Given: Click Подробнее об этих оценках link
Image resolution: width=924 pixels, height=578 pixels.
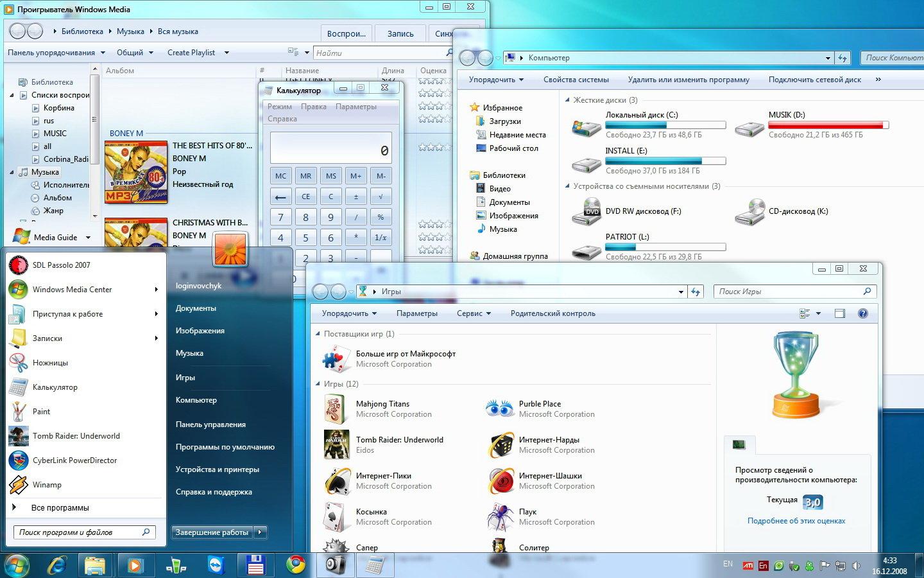Looking at the screenshot, I should 796,521.
